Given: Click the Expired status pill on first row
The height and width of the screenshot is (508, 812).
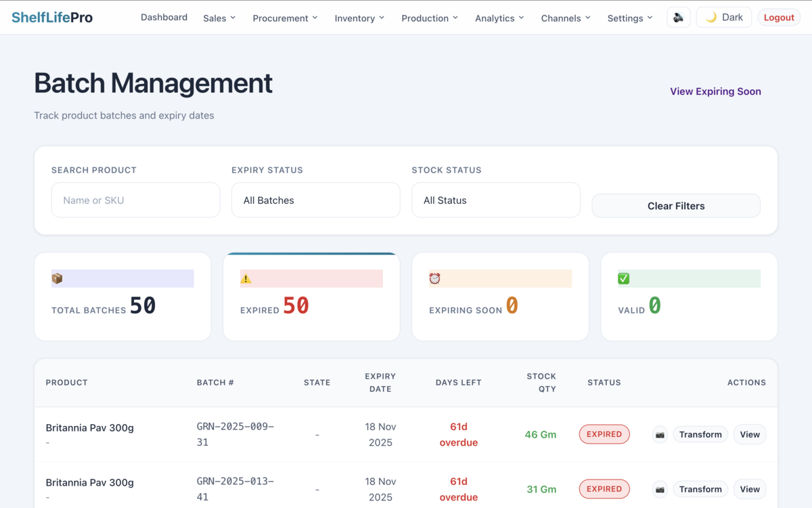Looking at the screenshot, I should pyautogui.click(x=604, y=434).
